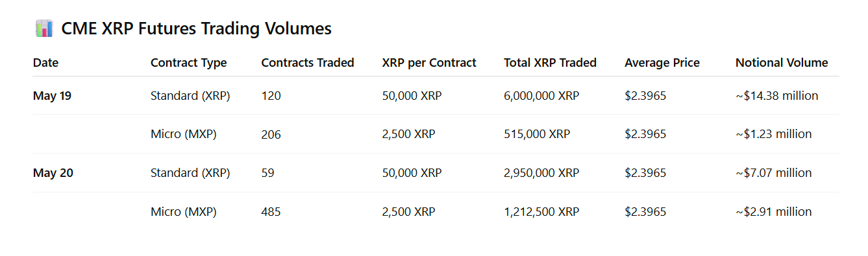Click the ~$7.07 million notional value
Screen dimensions: 868x256
coord(773,173)
